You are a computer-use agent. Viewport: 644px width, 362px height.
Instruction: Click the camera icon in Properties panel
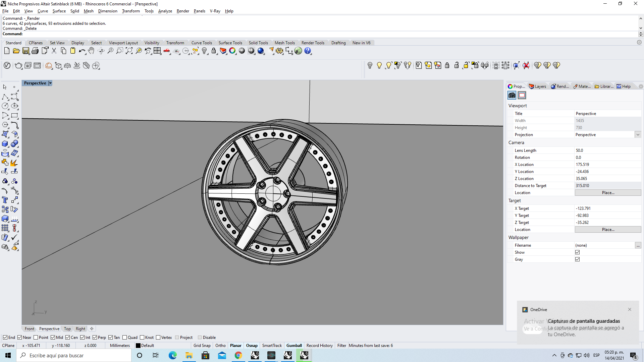512,96
